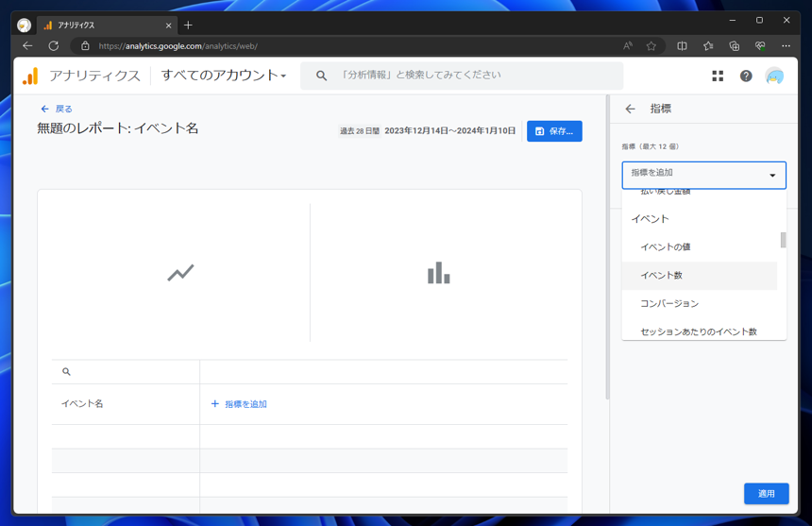The image size is (812, 526).
Task: Reload the page with refresh icon
Action: (53, 46)
